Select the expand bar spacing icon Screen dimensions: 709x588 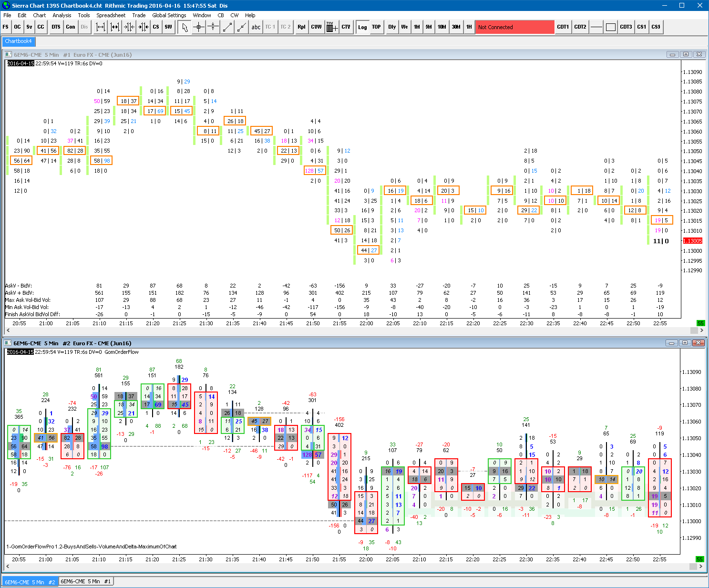(x=100, y=27)
